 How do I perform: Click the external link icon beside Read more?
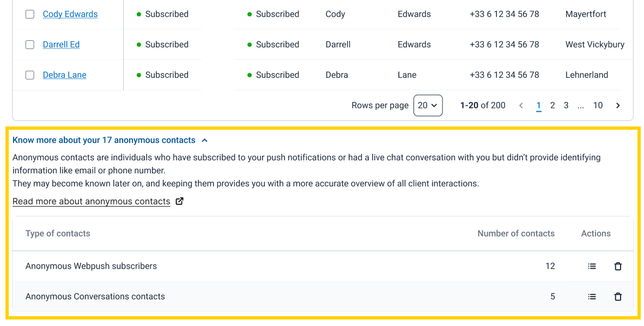179,202
